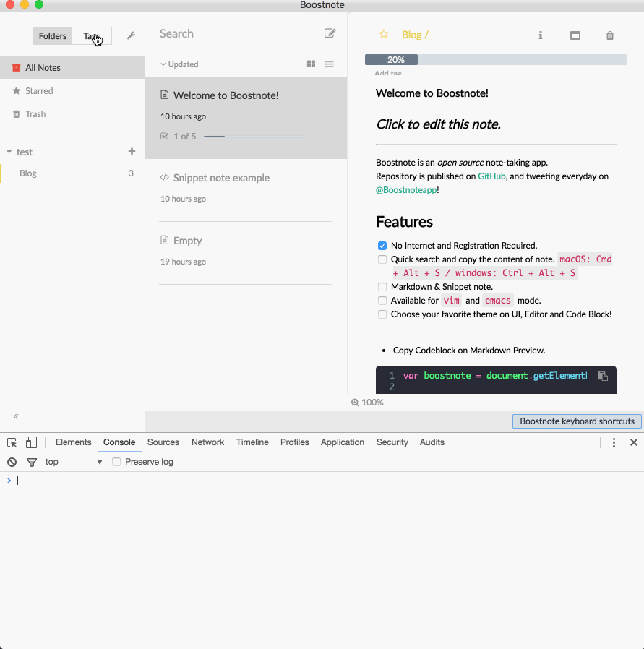Image resolution: width=644 pixels, height=649 pixels.
Task: Open Starred notes in sidebar
Action: pyautogui.click(x=72, y=90)
